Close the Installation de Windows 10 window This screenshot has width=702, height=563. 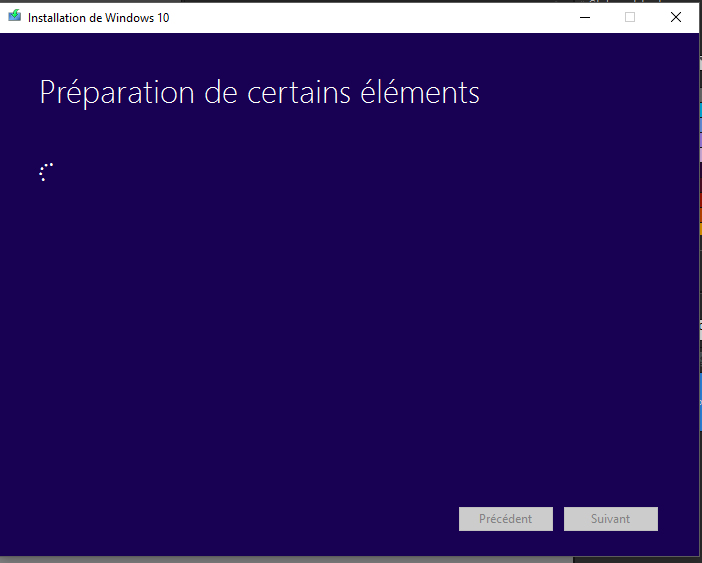point(676,17)
